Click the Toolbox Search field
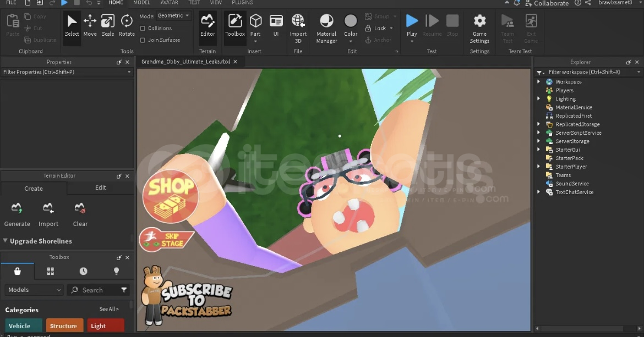This screenshot has width=644, height=337. 98,290
